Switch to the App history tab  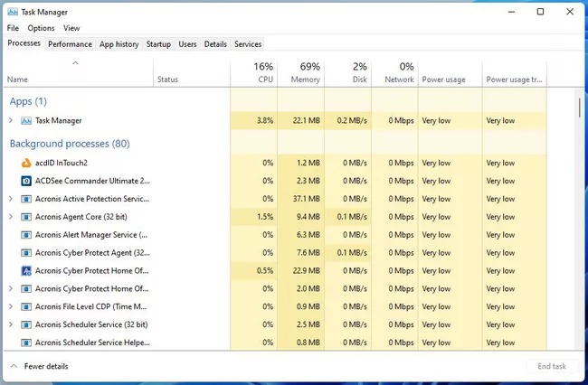pyautogui.click(x=119, y=44)
